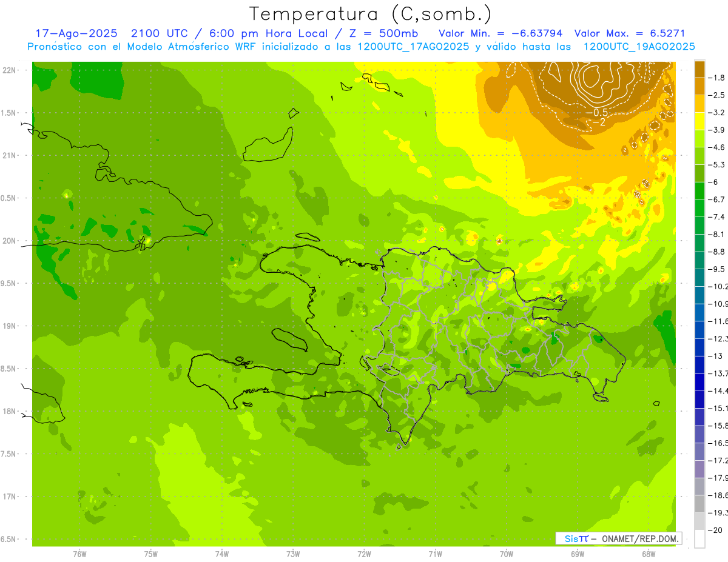Viewport: 728px width, 562px height.
Task: Click the '-0.5' contour label
Action: point(596,113)
